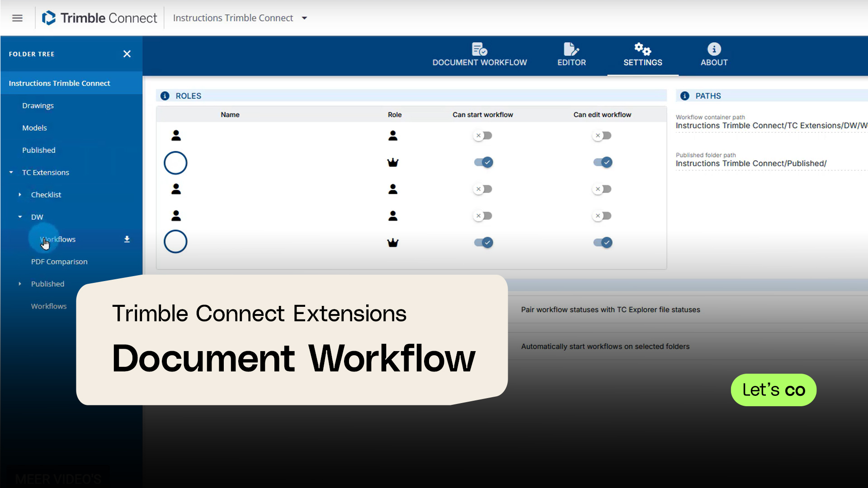Enable can start workflow for first user
Screen dimensions: 868x488
click(483, 136)
